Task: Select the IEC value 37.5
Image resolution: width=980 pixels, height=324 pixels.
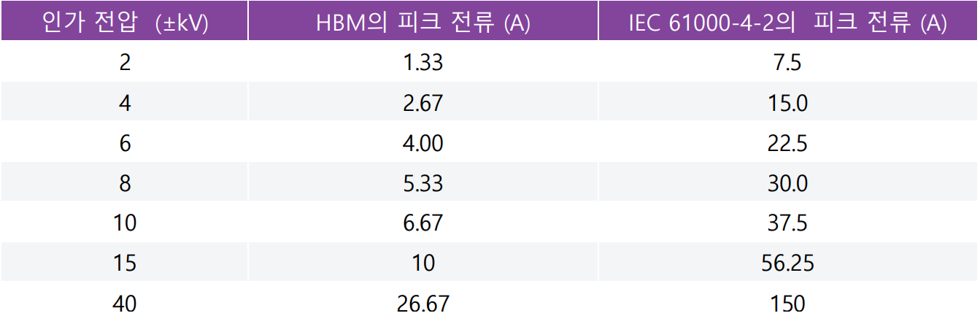Action: point(788,223)
